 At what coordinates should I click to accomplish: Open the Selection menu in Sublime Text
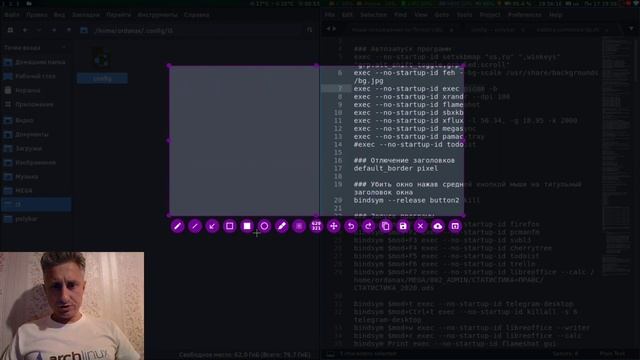pyautogui.click(x=373, y=15)
